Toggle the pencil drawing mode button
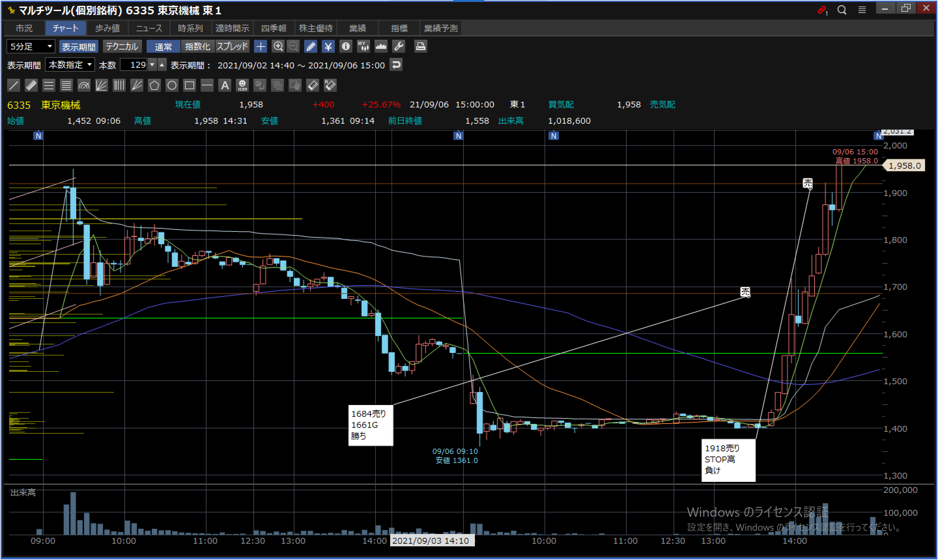The width and height of the screenshot is (938, 560). coord(311,47)
